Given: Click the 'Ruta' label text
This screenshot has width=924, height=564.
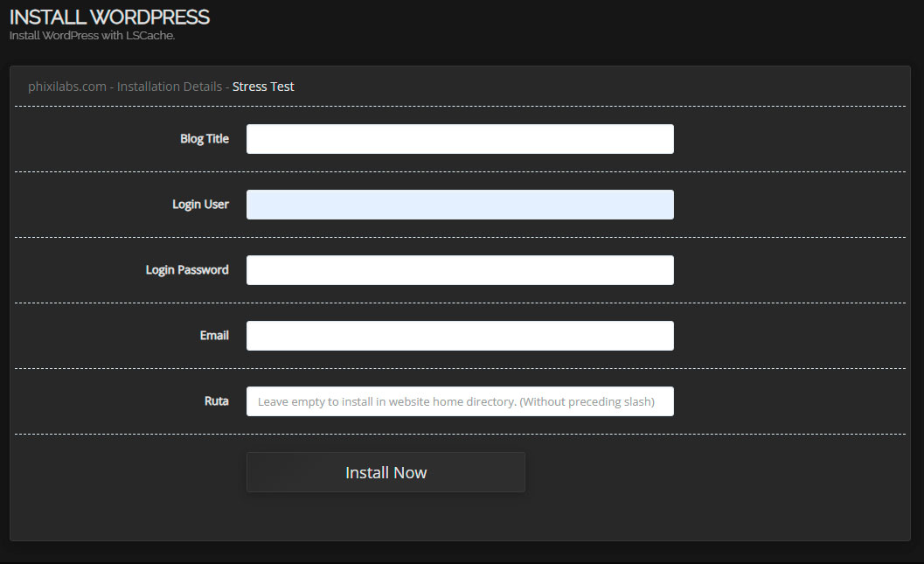Looking at the screenshot, I should [216, 400].
